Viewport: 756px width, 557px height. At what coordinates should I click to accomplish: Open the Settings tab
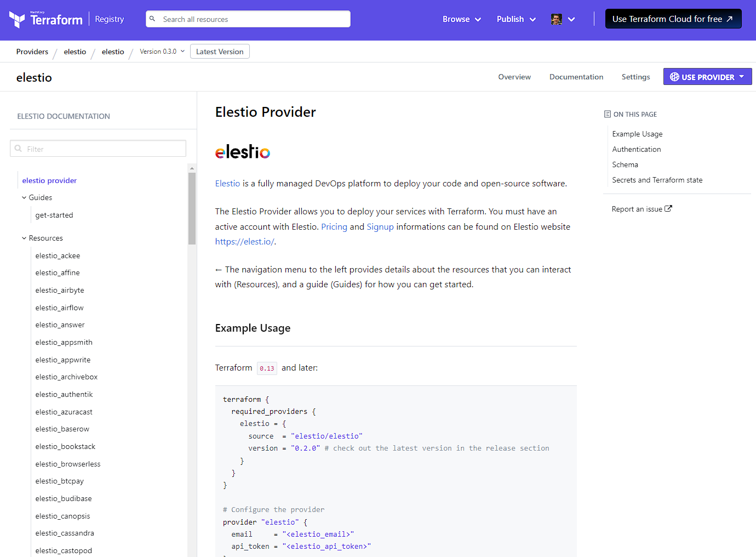point(635,77)
